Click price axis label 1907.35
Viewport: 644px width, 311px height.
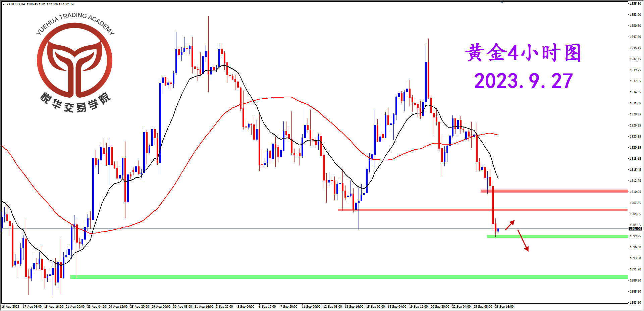point(635,203)
